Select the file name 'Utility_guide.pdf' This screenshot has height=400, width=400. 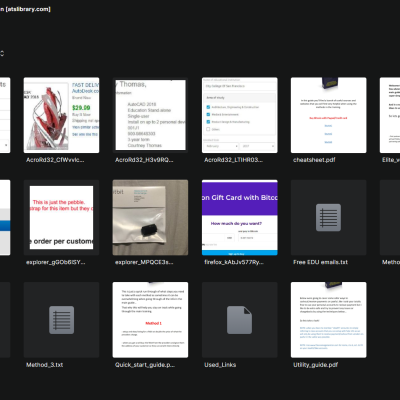[x=316, y=365]
